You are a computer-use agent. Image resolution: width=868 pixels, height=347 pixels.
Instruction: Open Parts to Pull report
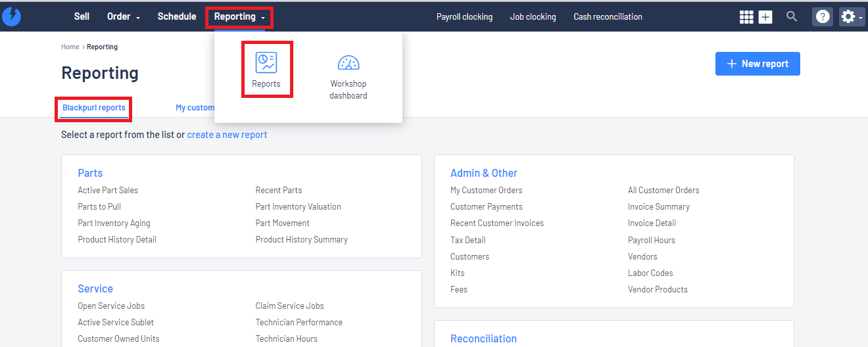click(99, 206)
